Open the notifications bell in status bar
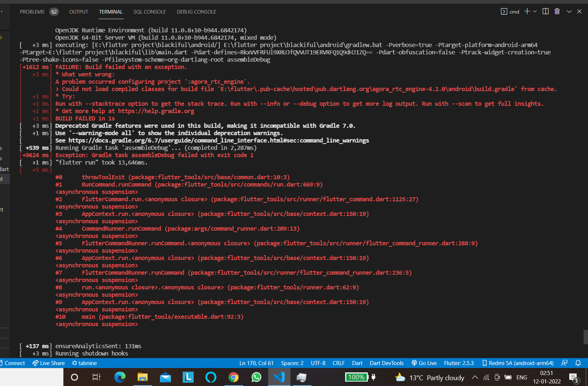 click(x=579, y=363)
